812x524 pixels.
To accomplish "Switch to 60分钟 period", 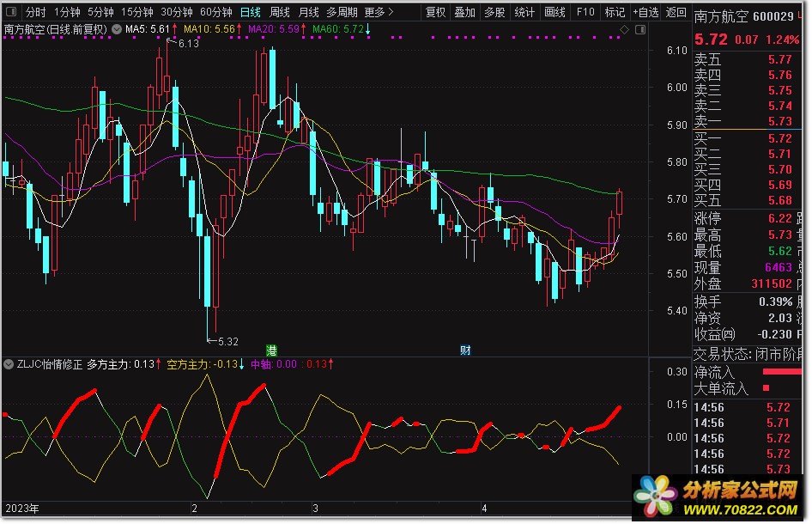I will [215, 12].
